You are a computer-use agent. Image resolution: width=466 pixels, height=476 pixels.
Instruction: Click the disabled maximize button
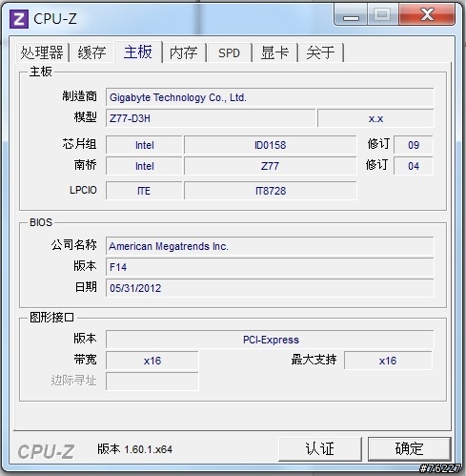tap(383, 14)
